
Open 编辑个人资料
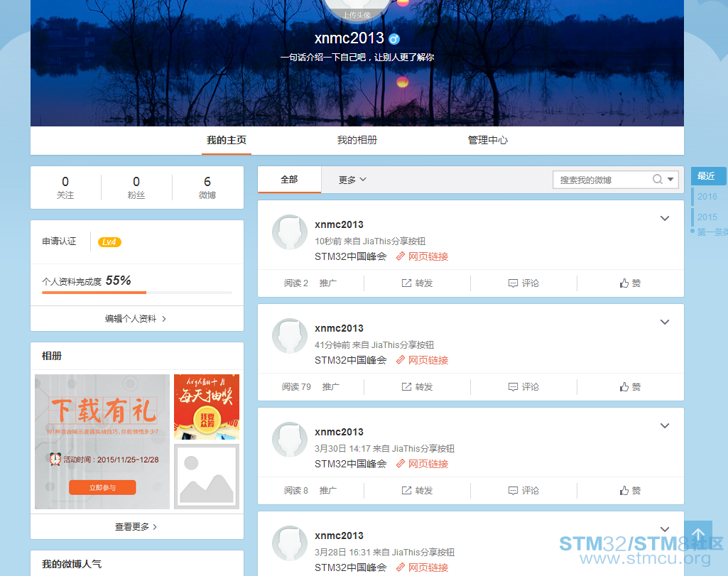coord(136,318)
